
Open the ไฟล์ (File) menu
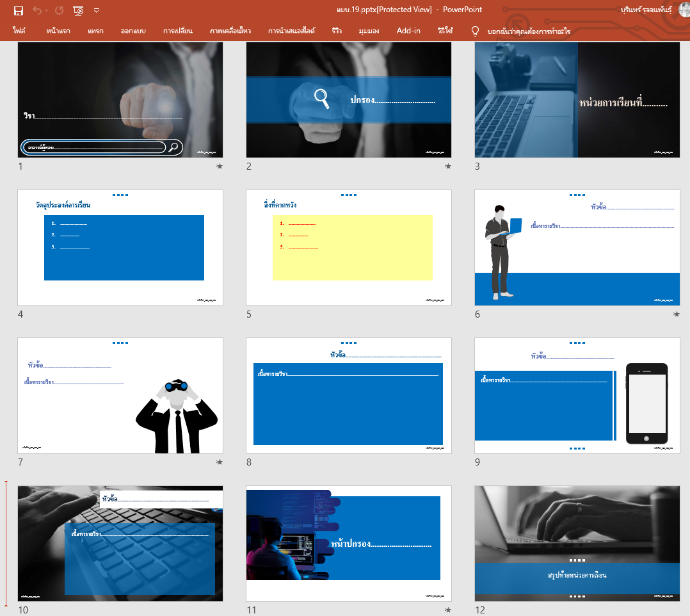click(x=19, y=31)
